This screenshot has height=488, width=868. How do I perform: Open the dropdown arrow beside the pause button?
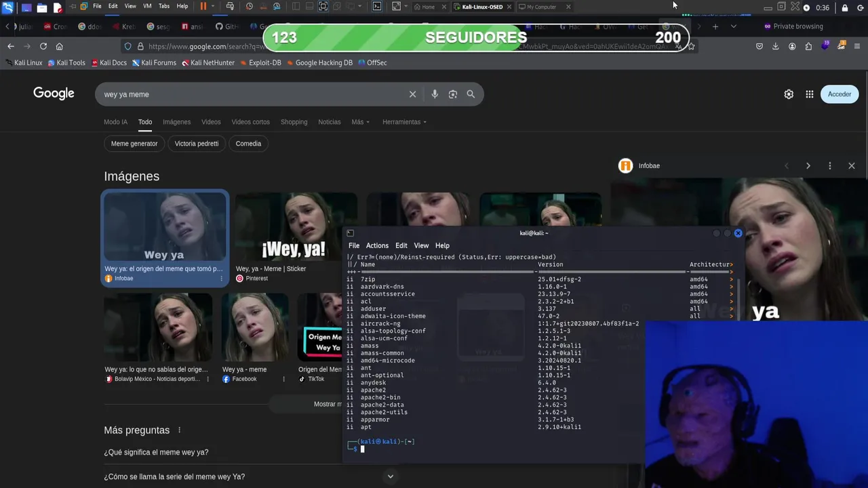[213, 6]
